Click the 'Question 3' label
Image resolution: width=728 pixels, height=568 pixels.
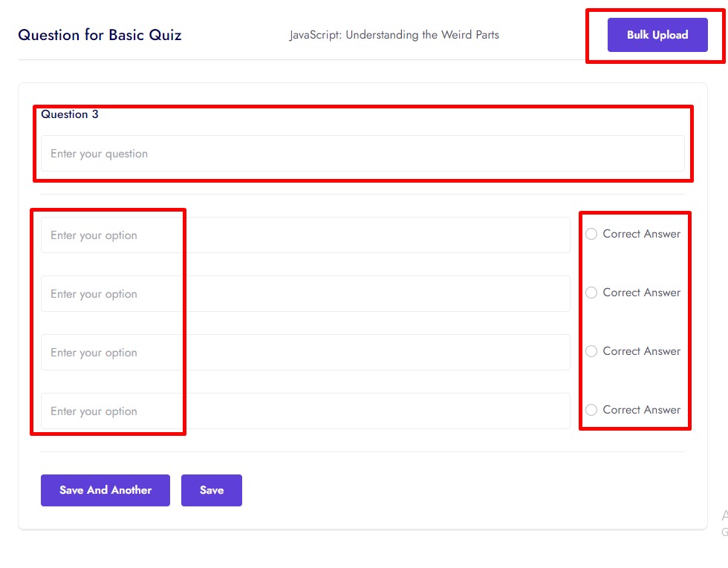pos(70,114)
